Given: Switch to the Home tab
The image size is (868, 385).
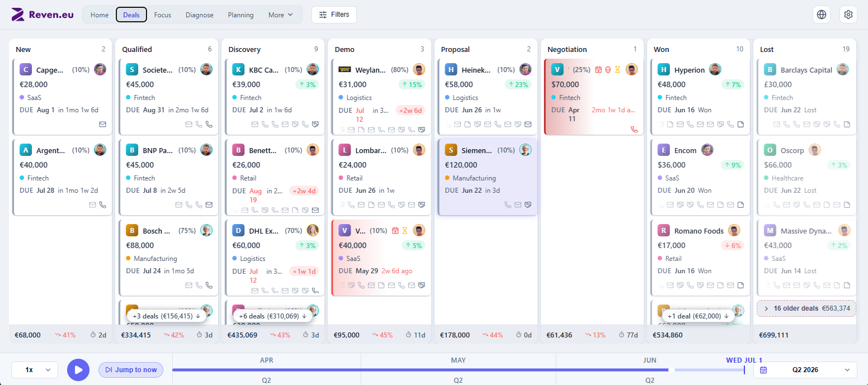Looking at the screenshot, I should click(x=100, y=15).
